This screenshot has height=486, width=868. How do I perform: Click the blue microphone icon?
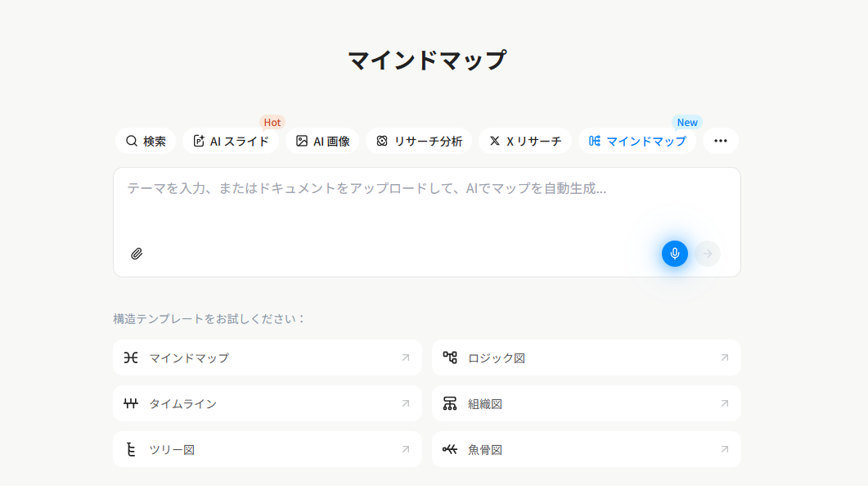674,254
